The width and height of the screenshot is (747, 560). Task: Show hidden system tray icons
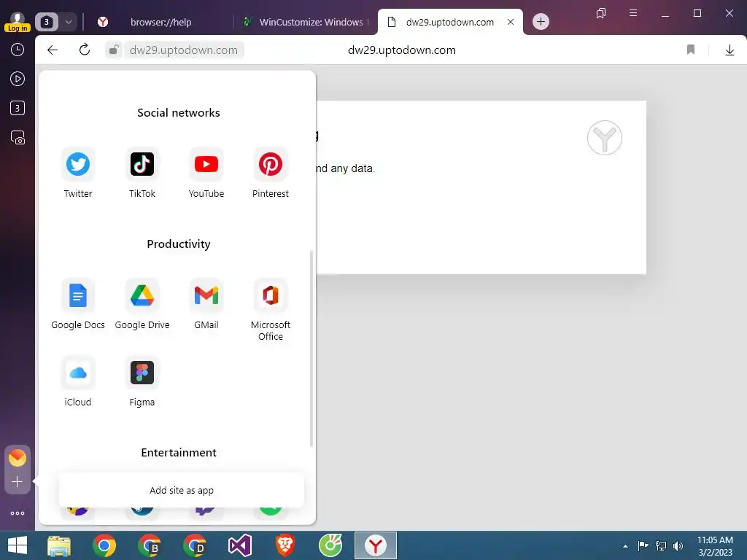[625, 545]
